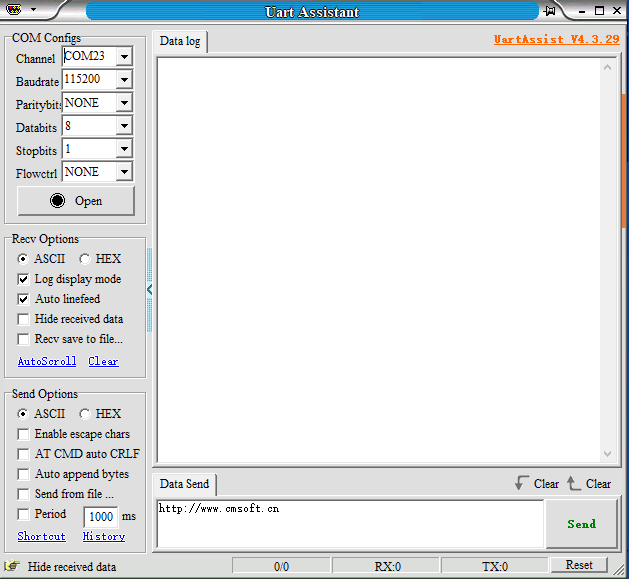Clear the send box with the up-arrow Clear

pos(589,484)
